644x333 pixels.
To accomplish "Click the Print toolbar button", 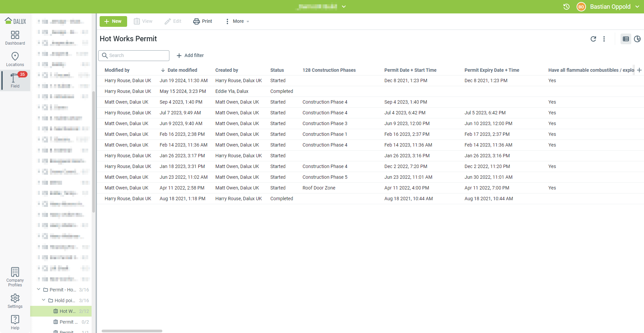I will click(x=203, y=21).
